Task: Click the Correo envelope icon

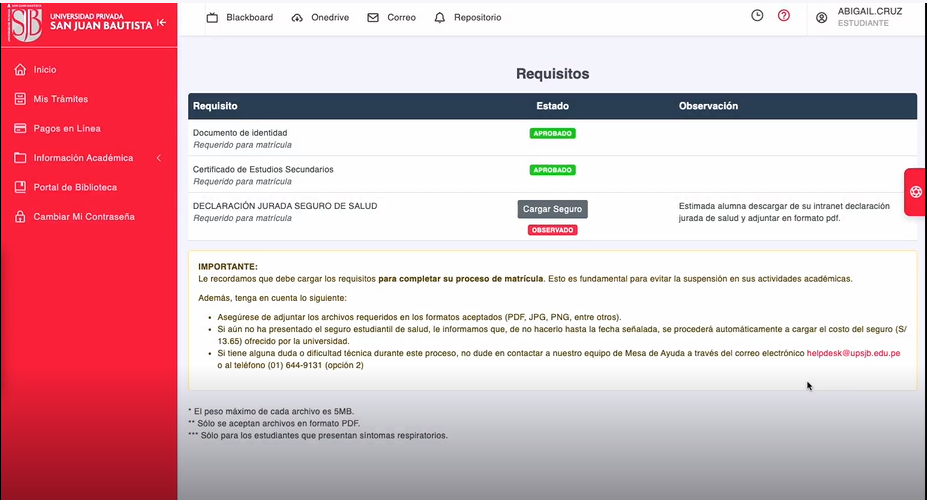Action: click(x=373, y=18)
